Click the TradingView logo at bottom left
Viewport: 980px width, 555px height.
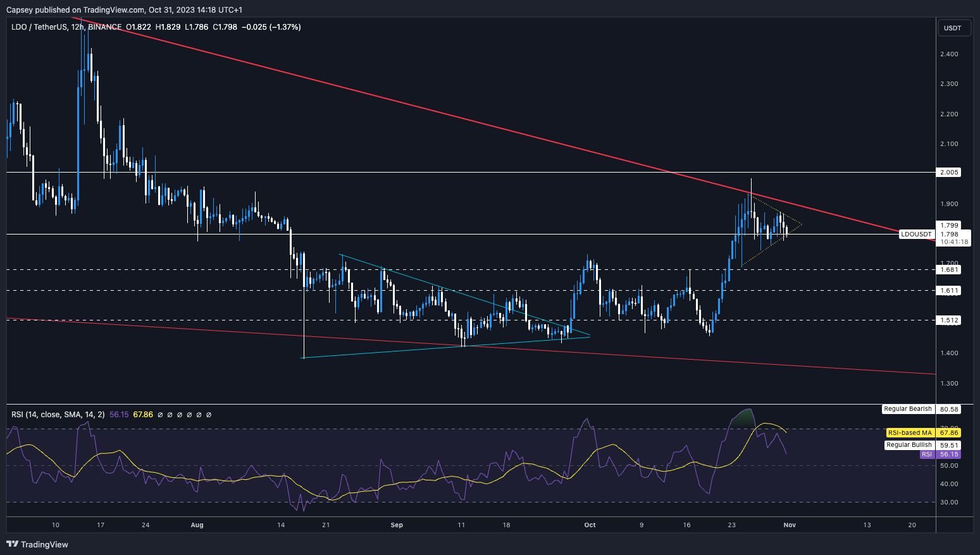pos(37,544)
